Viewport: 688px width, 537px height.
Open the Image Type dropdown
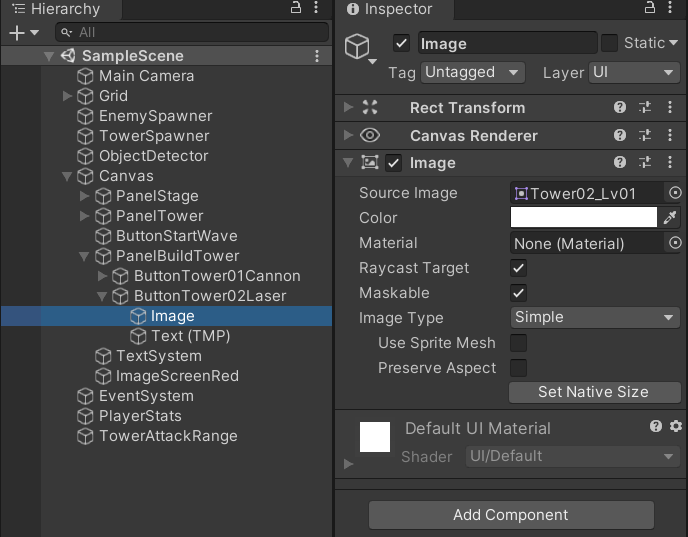click(594, 318)
